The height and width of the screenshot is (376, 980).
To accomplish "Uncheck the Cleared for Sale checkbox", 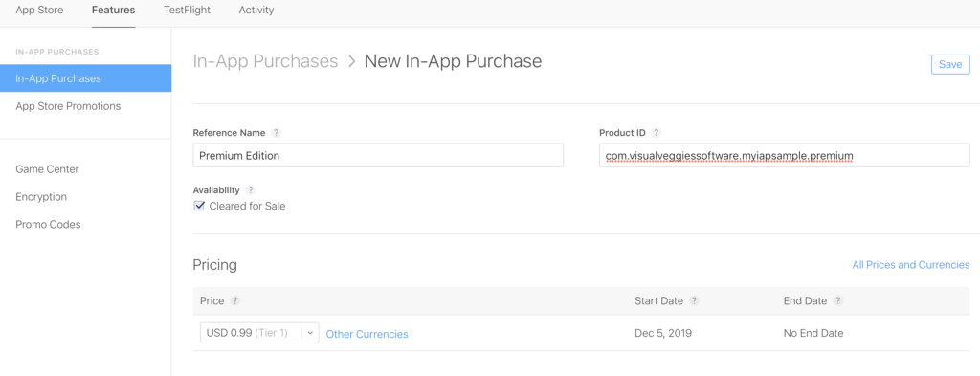I will tap(199, 206).
